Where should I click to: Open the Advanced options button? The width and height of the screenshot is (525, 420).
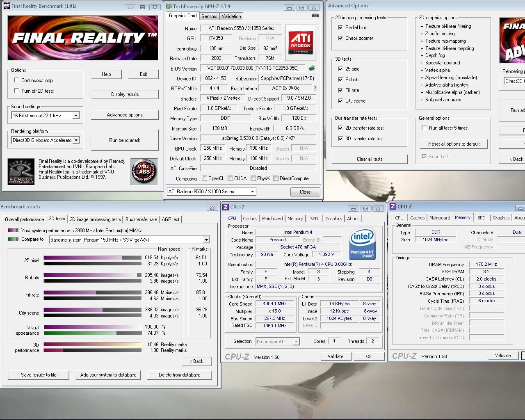(125, 115)
